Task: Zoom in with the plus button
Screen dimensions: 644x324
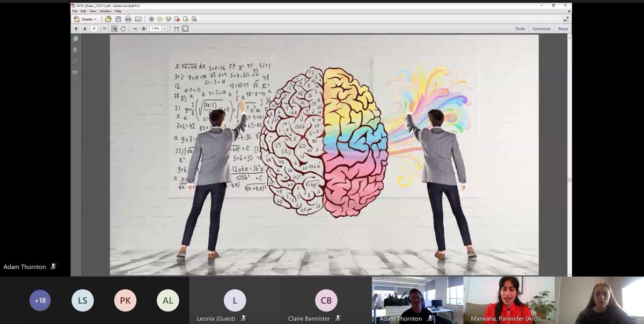Action: point(144,28)
